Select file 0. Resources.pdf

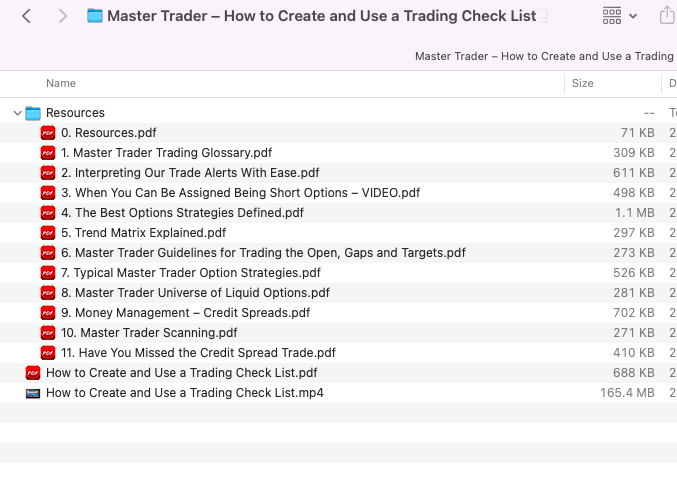point(338,133)
